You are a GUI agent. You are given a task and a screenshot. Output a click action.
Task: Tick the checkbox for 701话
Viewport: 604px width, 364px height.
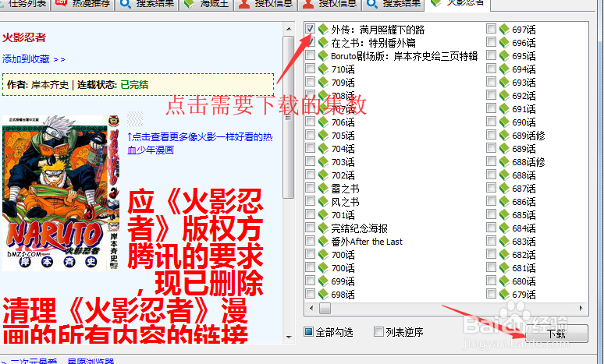pyautogui.click(x=310, y=214)
